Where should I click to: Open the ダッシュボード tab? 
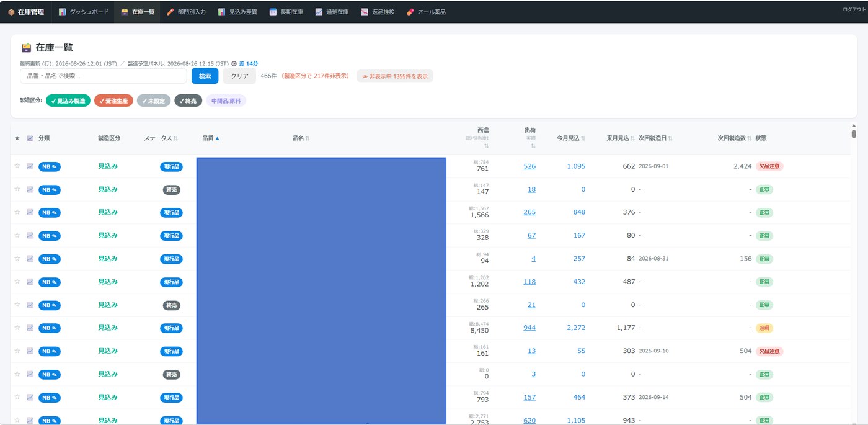click(84, 12)
